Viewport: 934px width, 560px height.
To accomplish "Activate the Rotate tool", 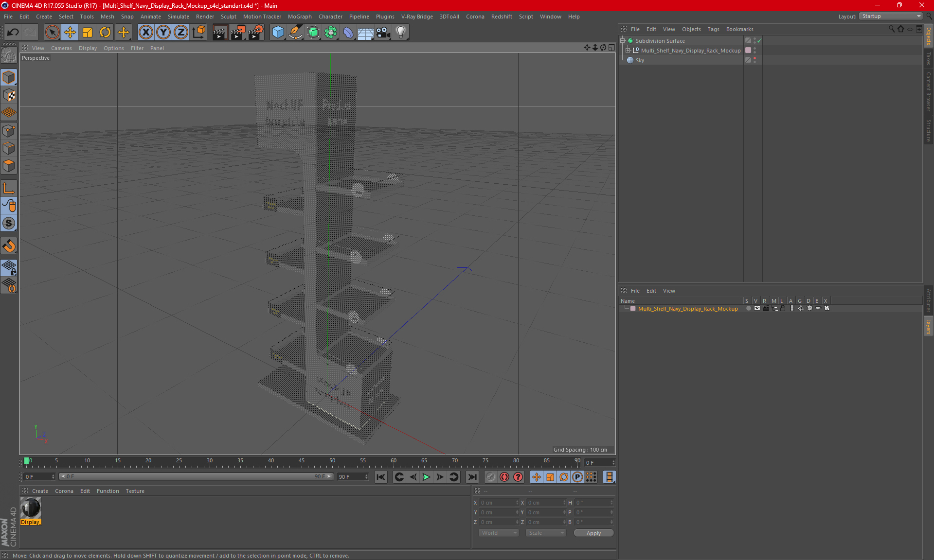I will click(x=105, y=32).
